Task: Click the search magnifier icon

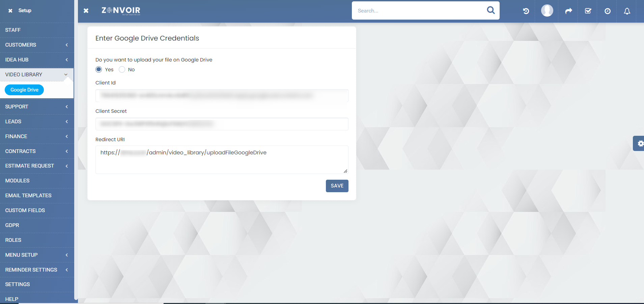Action: (491, 10)
